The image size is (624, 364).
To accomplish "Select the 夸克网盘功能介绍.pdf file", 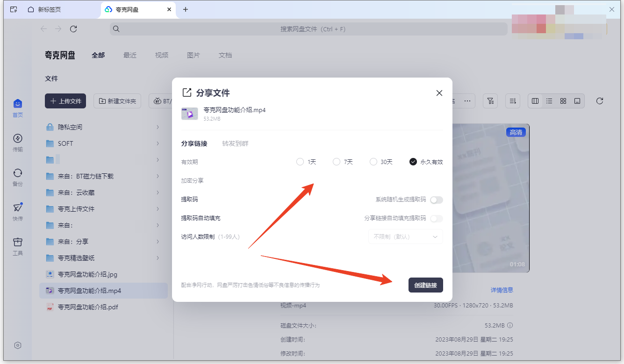I will click(99, 307).
